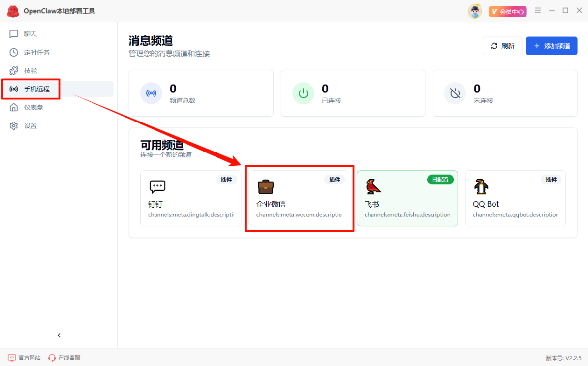This screenshot has height=366, width=588.
Task: Go to 技能 section in sidebar
Action: click(x=31, y=71)
